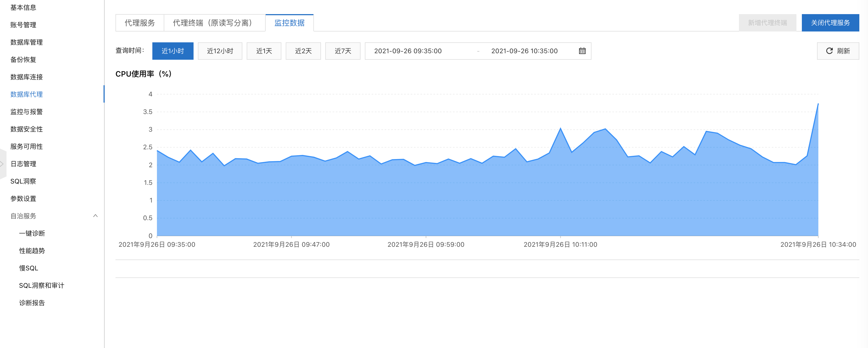The height and width of the screenshot is (348, 868).
Task: Open 备份恢复 in the sidebar
Action: pyautogui.click(x=23, y=60)
